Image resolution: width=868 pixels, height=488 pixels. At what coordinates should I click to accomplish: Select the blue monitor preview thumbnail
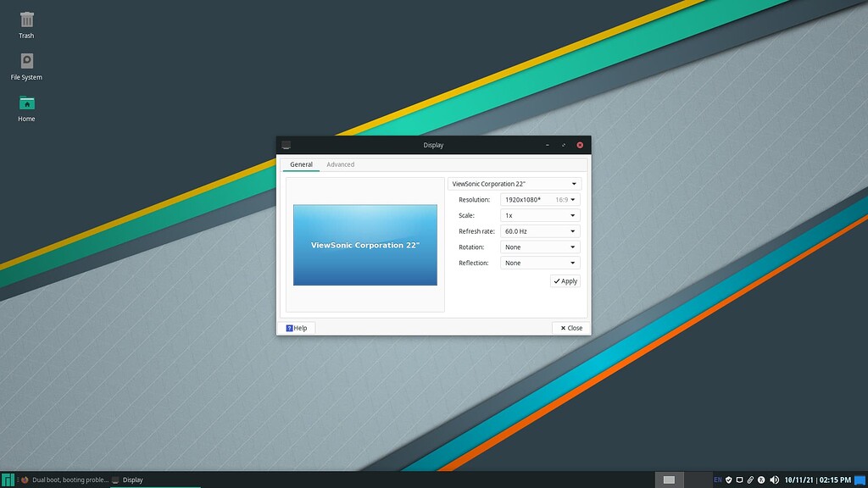[x=364, y=245]
